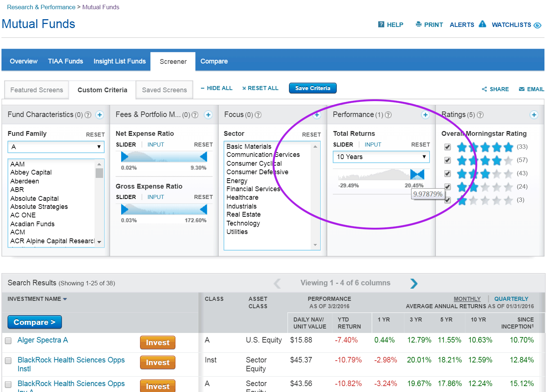The height and width of the screenshot is (392, 550).
Task: Switch to the TIAA Funds tab
Action: pyautogui.click(x=65, y=61)
